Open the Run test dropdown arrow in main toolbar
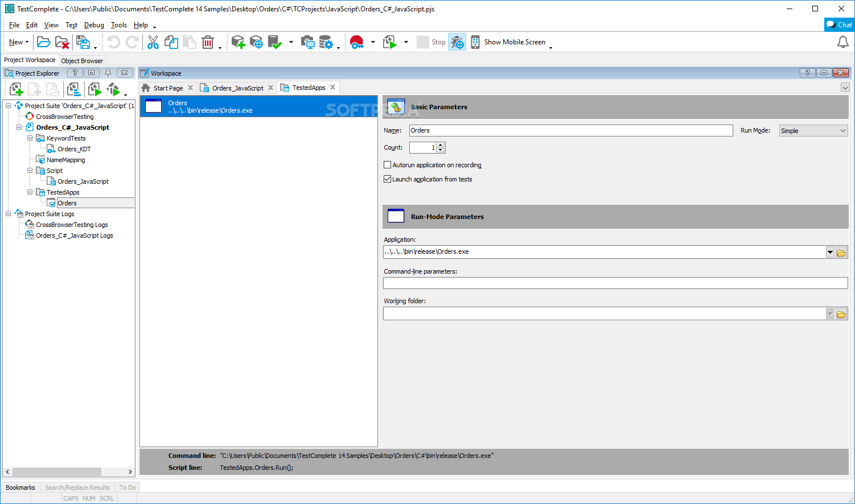Screen dimensions: 855x504 pyautogui.click(x=406, y=42)
